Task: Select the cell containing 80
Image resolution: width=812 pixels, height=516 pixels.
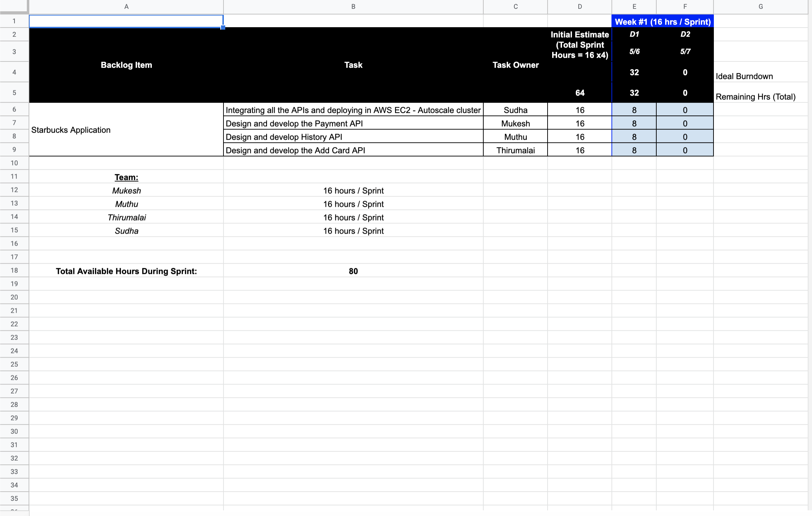Action: click(x=353, y=270)
